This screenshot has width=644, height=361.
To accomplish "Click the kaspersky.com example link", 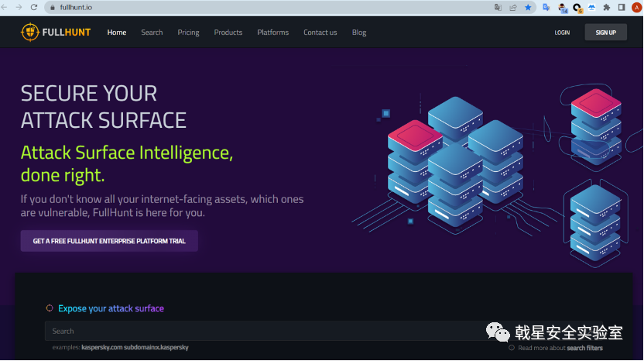I will point(102,347).
